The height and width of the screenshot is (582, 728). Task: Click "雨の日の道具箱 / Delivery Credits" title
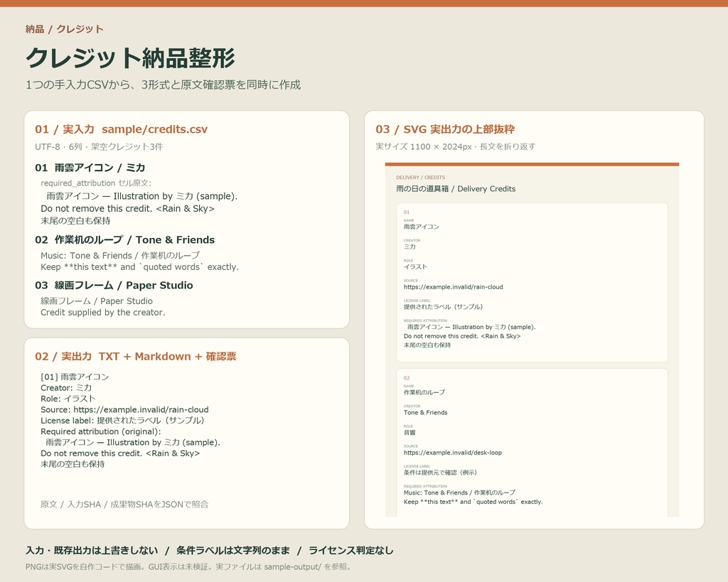(x=456, y=188)
